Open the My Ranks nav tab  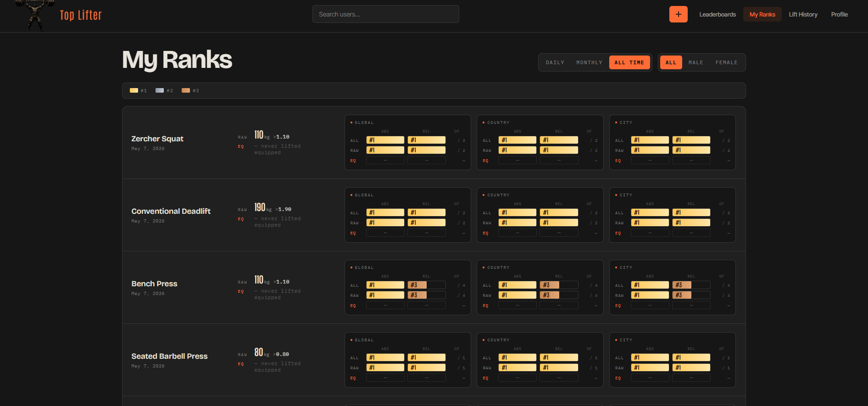pyautogui.click(x=762, y=15)
